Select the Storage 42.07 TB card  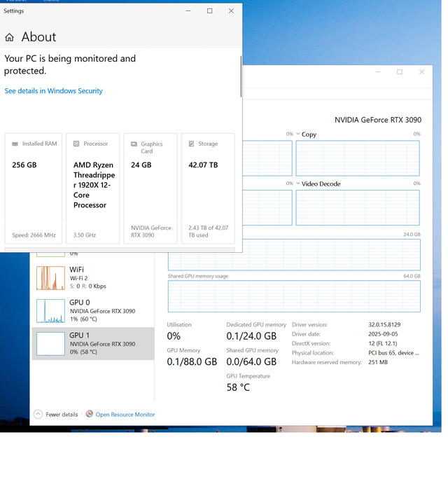(208, 188)
